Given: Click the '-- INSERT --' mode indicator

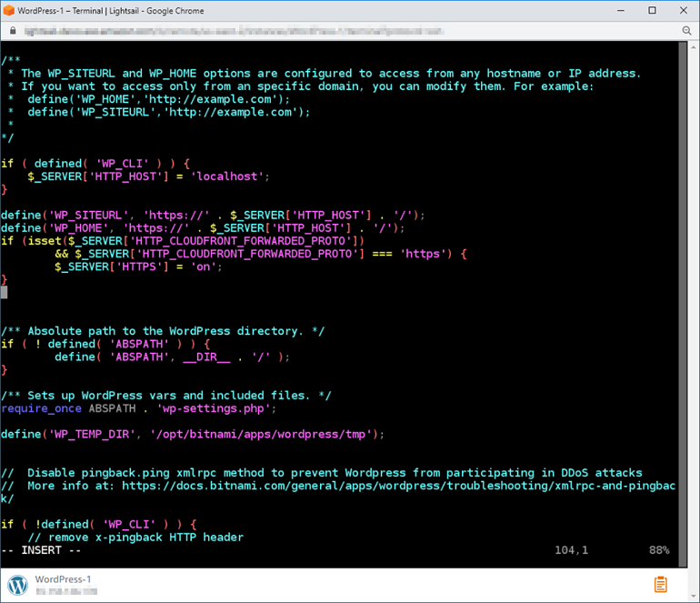Looking at the screenshot, I should tap(41, 550).
